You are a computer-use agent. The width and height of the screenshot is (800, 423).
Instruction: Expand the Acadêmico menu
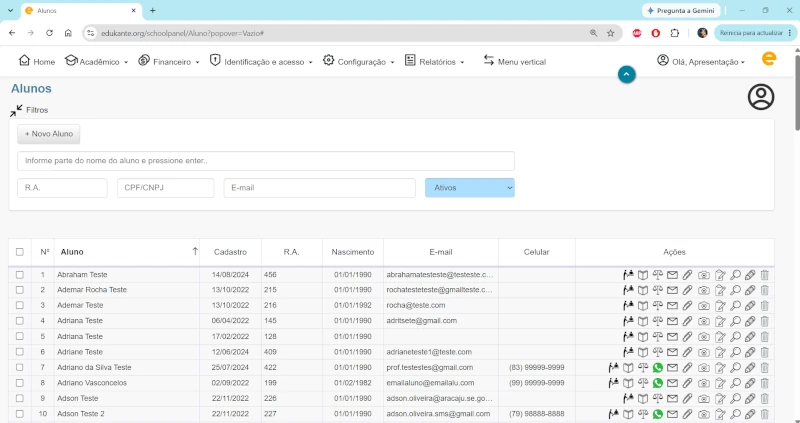tap(96, 61)
